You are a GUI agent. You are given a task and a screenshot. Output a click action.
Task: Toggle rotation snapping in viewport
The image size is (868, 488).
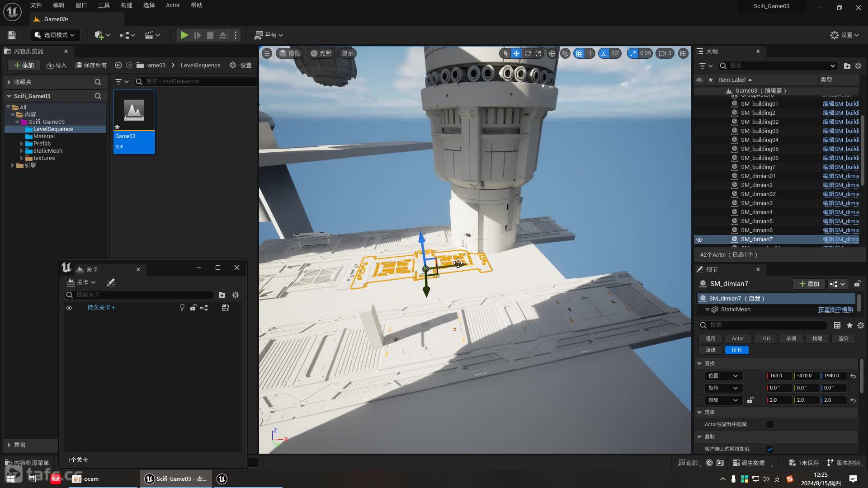pos(604,53)
